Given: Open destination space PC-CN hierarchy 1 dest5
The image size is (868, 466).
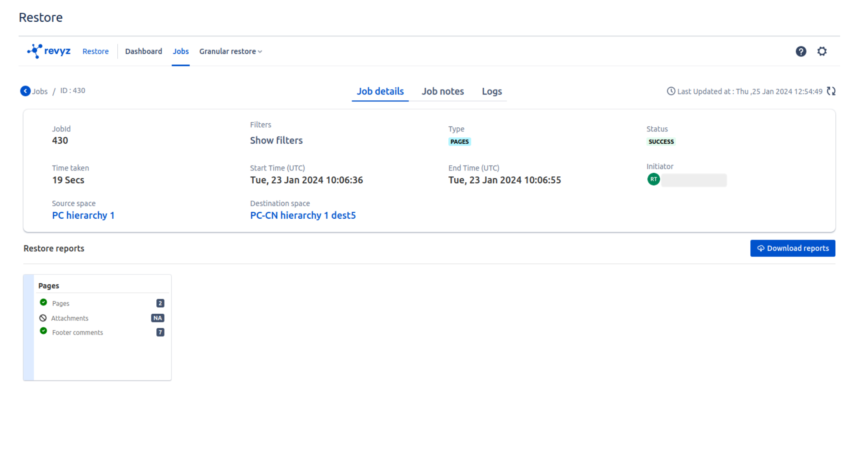Looking at the screenshot, I should click(303, 215).
